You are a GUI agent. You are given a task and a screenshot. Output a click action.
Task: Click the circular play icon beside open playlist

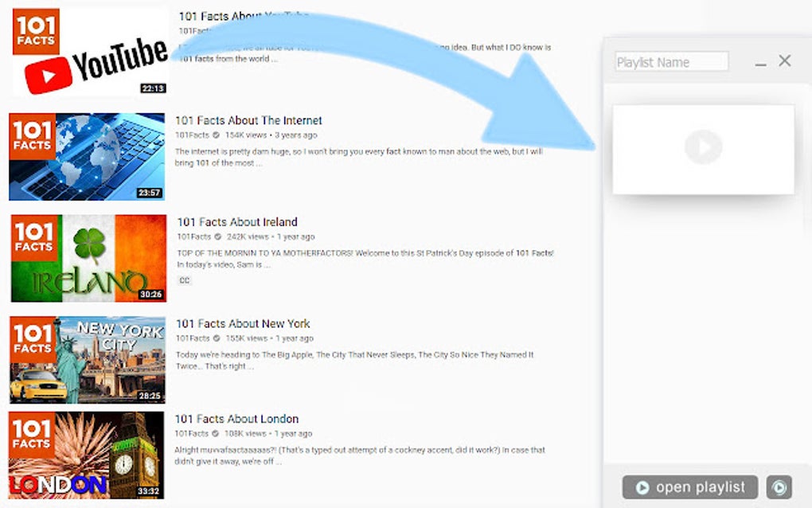[779, 487]
